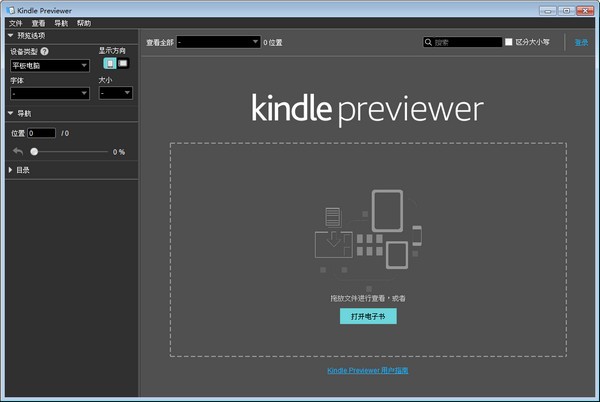
Task: Click the search magnifier icon
Action: (x=429, y=42)
